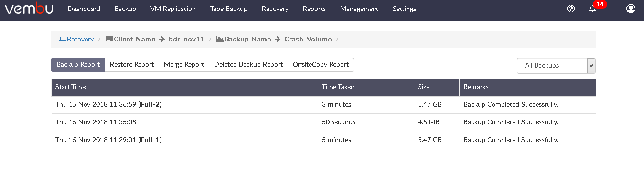Open the OffsiteCopy Report tab
This screenshot has width=644, height=182.
[321, 65]
